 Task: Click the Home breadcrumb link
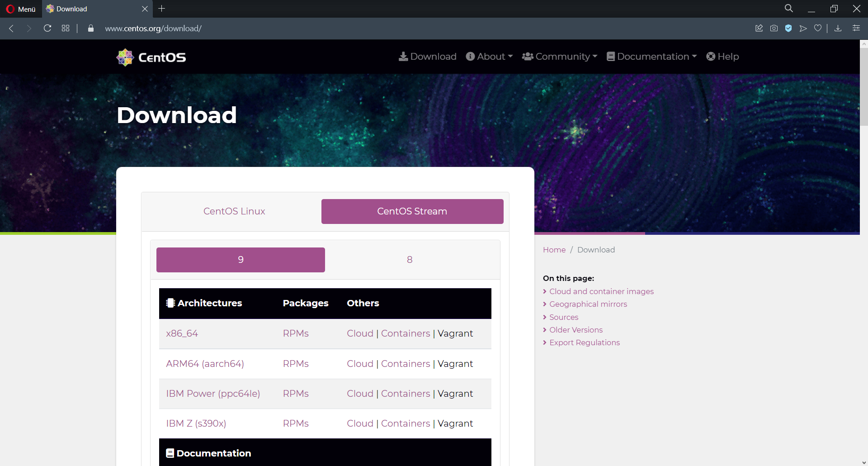[x=554, y=250]
